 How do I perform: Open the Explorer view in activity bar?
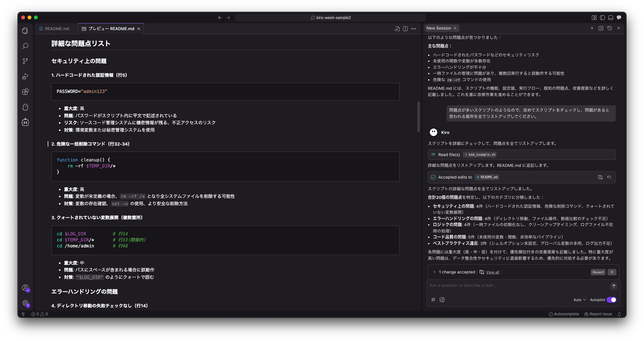[25, 31]
